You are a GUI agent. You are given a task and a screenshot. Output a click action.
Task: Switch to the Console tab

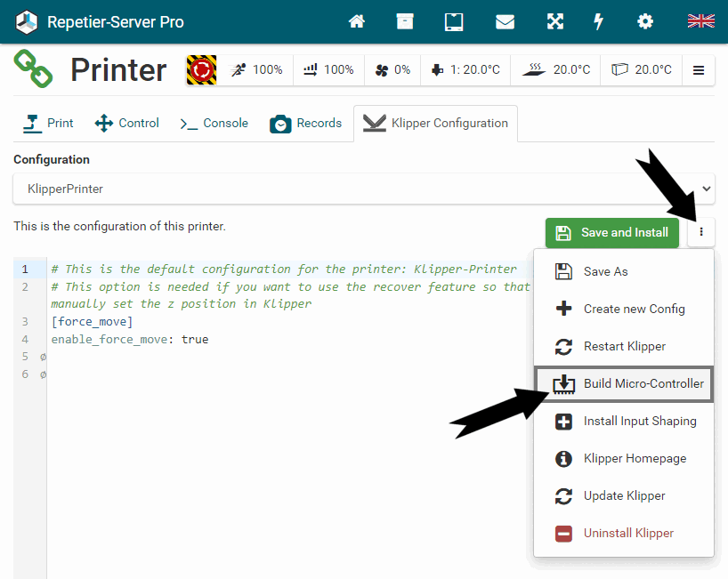pos(214,124)
